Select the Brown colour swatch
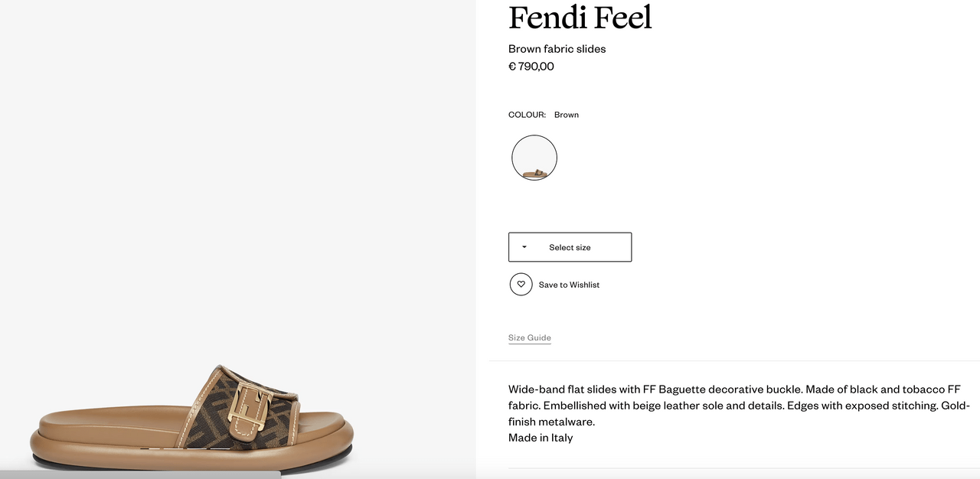 pyautogui.click(x=534, y=158)
